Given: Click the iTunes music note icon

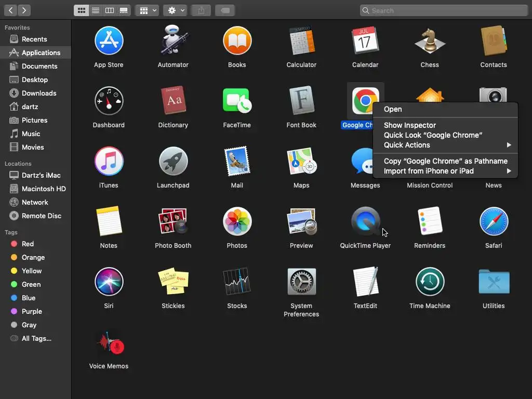Looking at the screenshot, I should (x=109, y=161).
